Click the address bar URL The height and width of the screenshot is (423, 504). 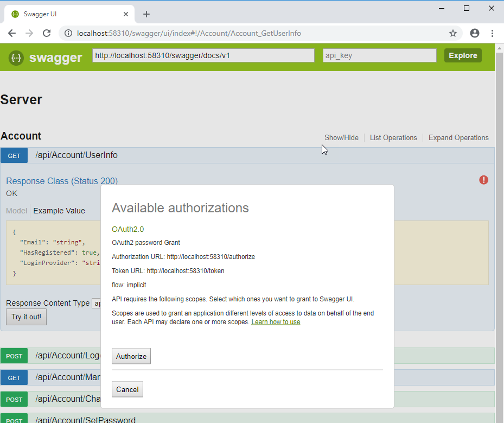pyautogui.click(x=189, y=33)
